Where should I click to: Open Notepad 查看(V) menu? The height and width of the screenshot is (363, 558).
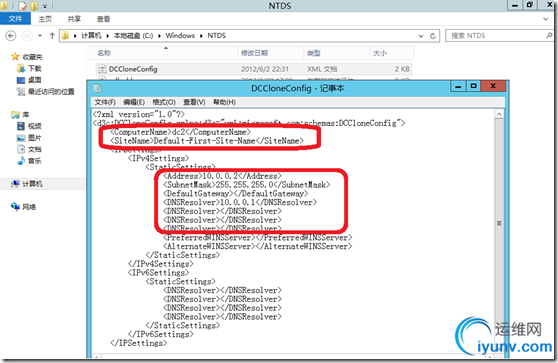[x=194, y=102]
